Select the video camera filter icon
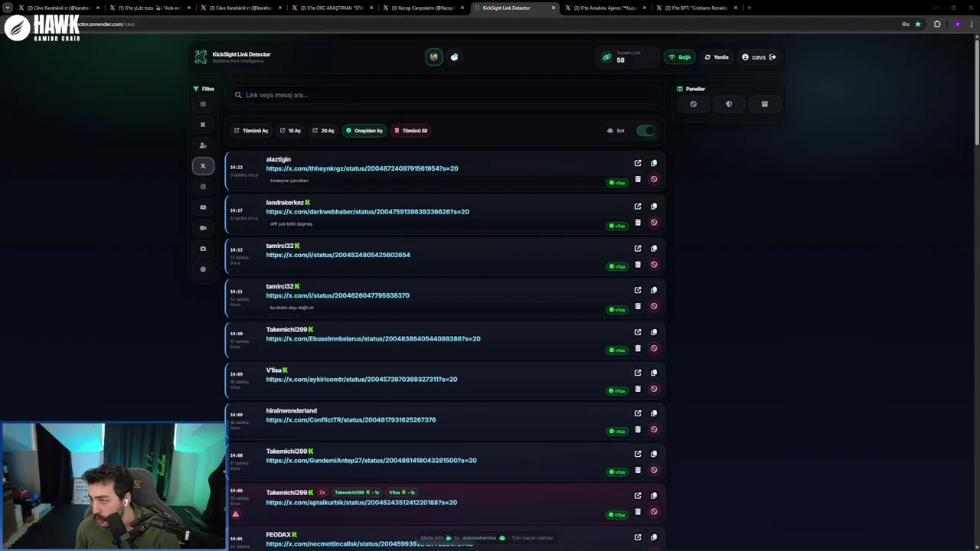Viewport: 980px width, 551px height. (203, 228)
